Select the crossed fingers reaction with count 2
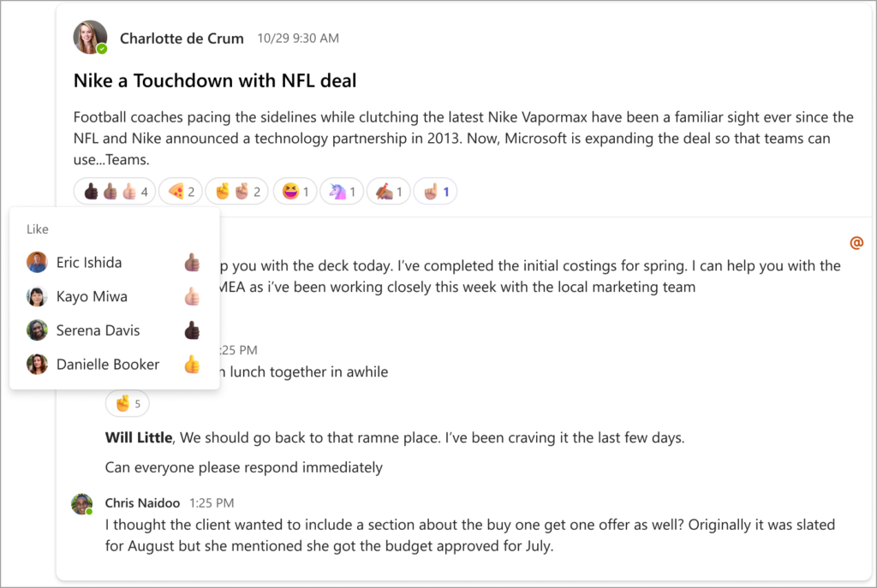The width and height of the screenshot is (877, 588). 237,192
